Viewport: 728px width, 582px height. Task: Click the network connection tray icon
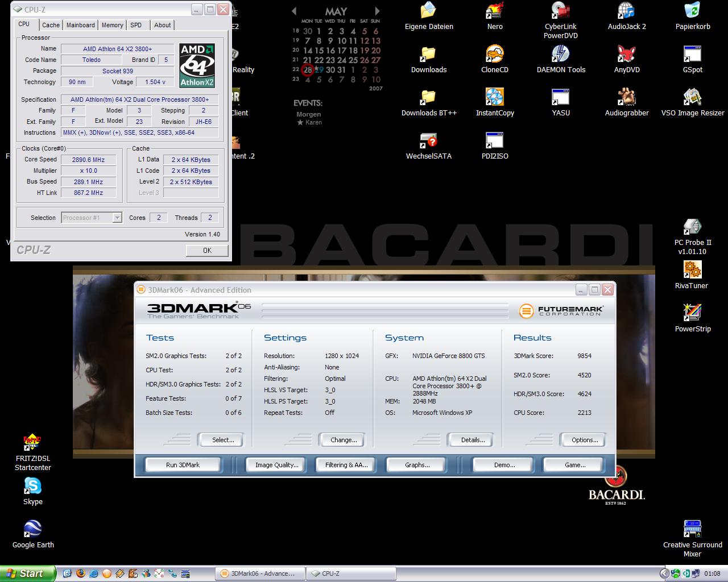(x=696, y=573)
